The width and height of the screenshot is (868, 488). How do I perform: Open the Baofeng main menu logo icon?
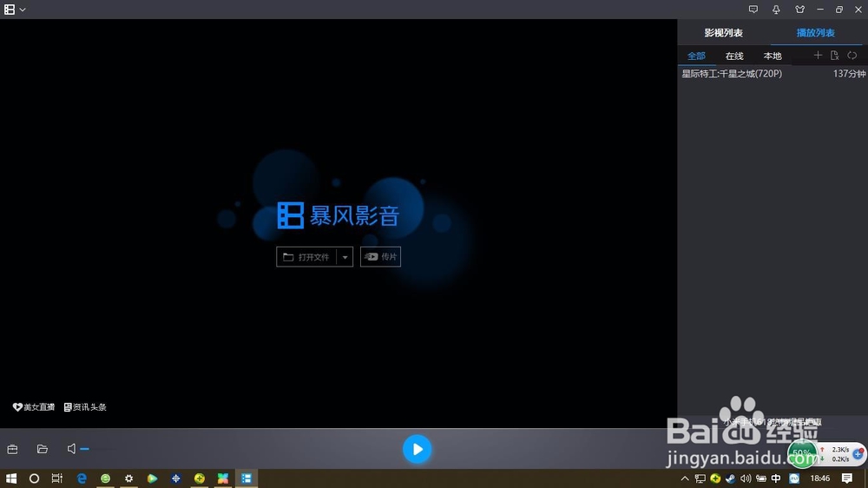coord(10,10)
